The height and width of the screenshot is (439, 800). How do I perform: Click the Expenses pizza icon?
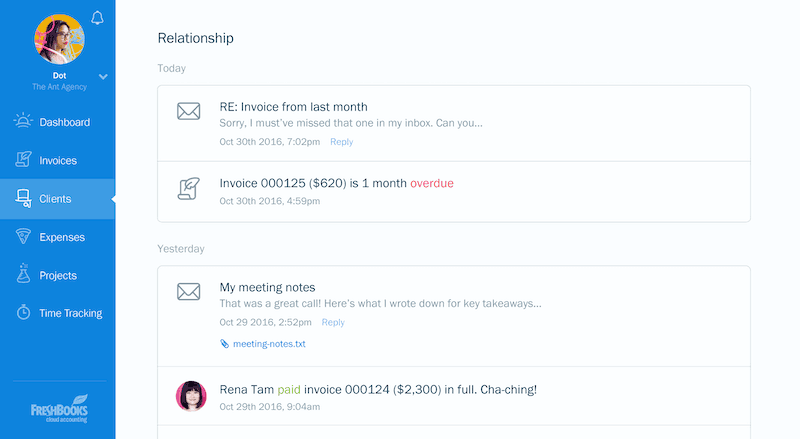pyautogui.click(x=23, y=237)
